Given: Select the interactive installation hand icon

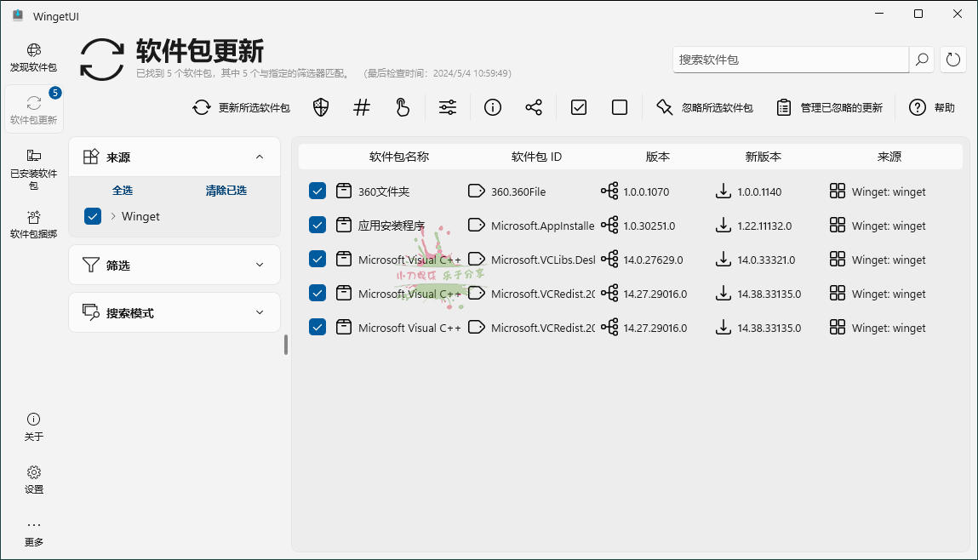Looking at the screenshot, I should (402, 107).
